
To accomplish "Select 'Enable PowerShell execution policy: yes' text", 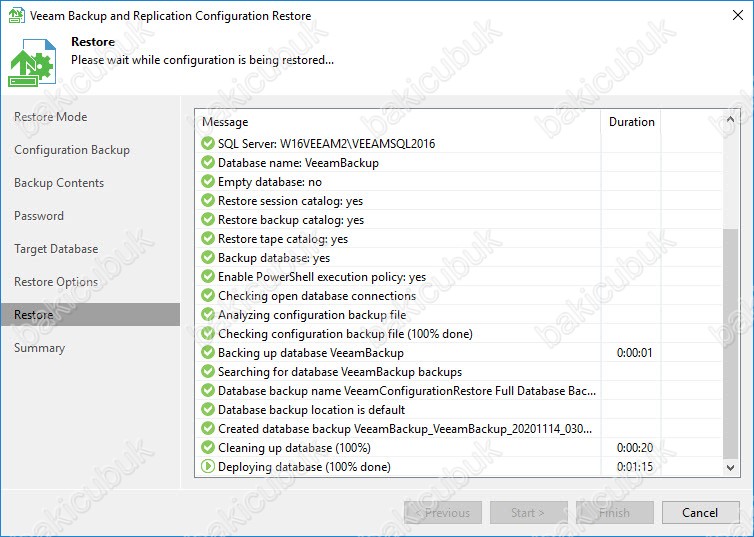I will [322, 277].
